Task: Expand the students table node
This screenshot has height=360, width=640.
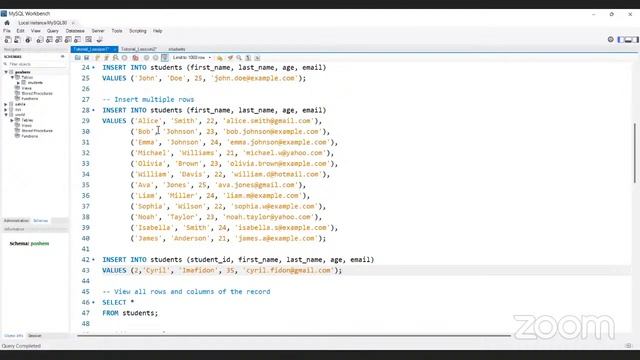Action: click(18, 82)
